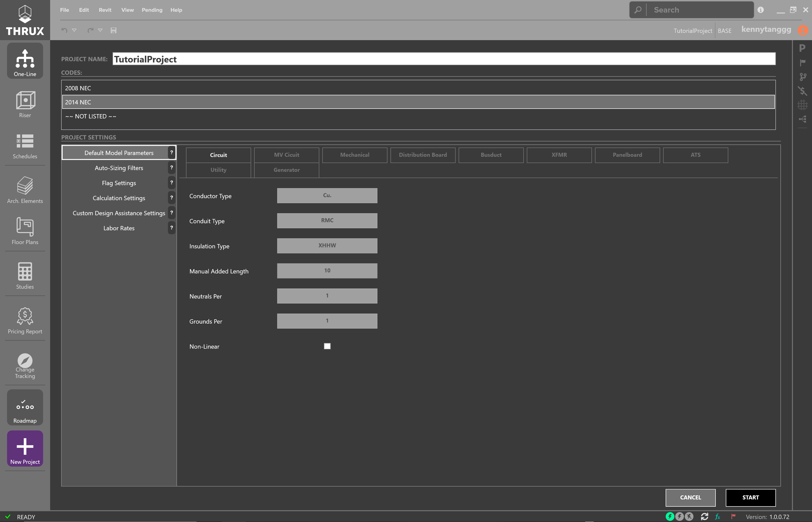Viewport: 812px width, 522px height.
Task: Select Calculation Settings
Action: click(119, 198)
